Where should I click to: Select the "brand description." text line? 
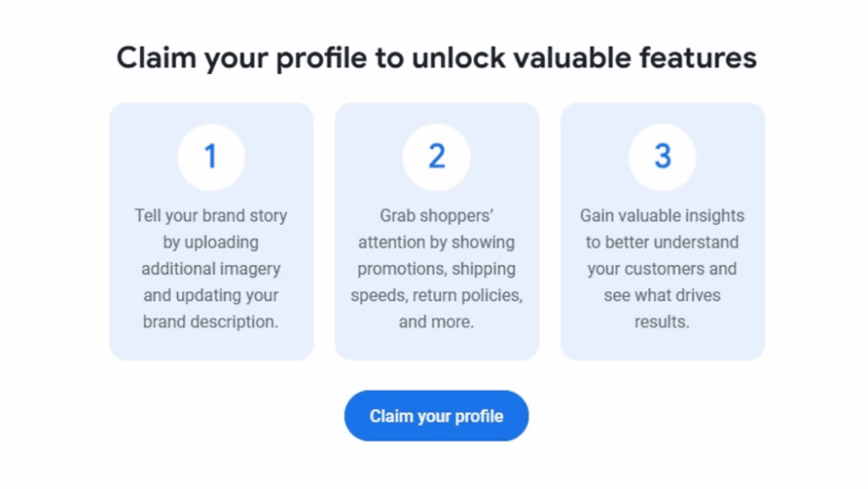tap(211, 321)
